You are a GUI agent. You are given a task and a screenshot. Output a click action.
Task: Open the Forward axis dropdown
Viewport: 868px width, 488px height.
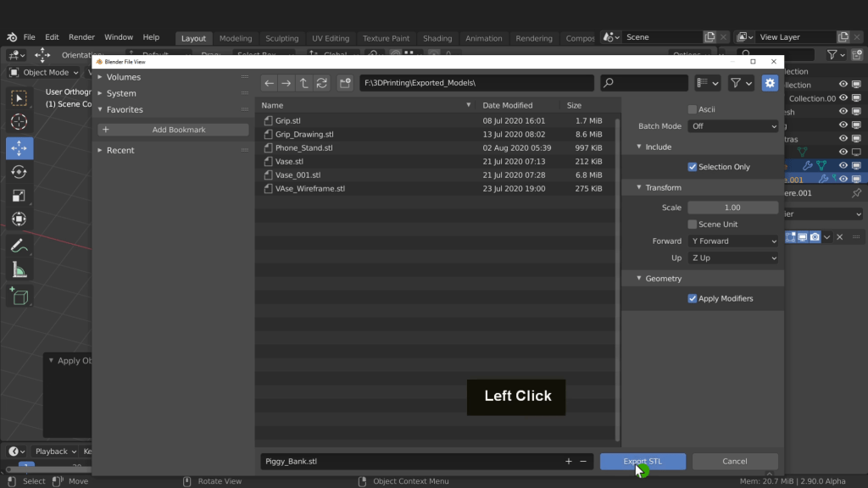(732, 241)
